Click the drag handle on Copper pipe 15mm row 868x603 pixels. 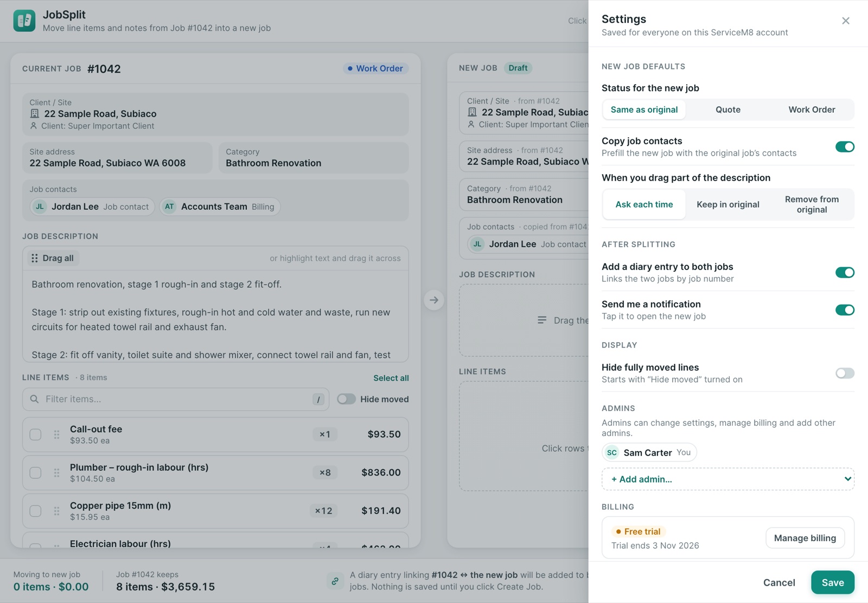pyautogui.click(x=56, y=511)
